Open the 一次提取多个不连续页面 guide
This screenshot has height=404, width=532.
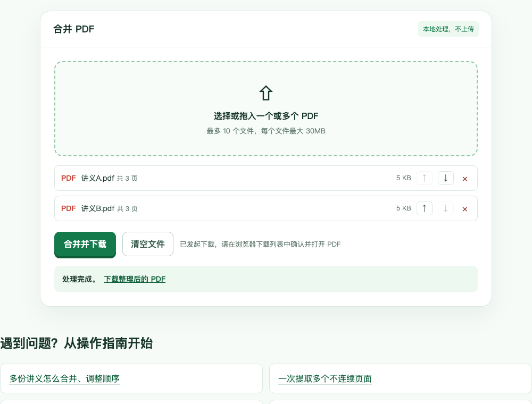(325, 378)
